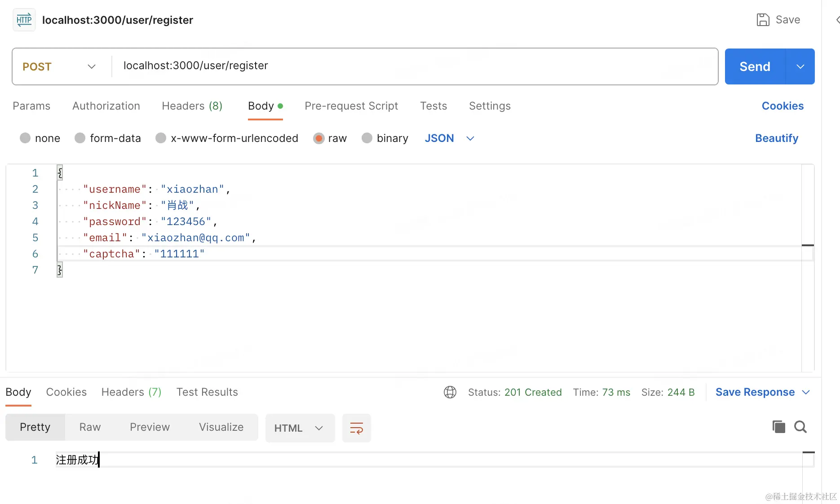
Task: Click the Save floppy disk icon
Action: pos(763,20)
